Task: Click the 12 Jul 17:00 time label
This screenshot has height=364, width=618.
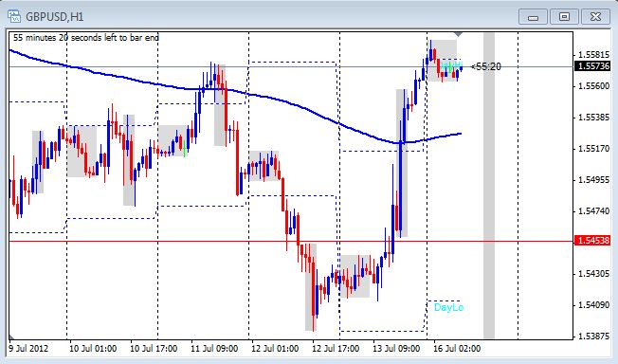Action: pyautogui.click(x=336, y=349)
